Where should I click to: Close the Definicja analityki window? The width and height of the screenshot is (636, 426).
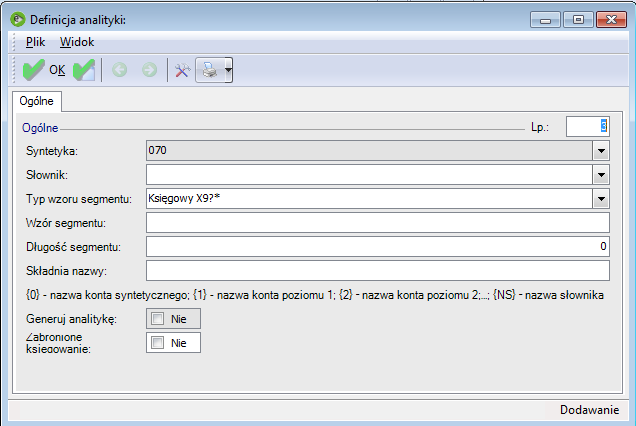click(611, 19)
